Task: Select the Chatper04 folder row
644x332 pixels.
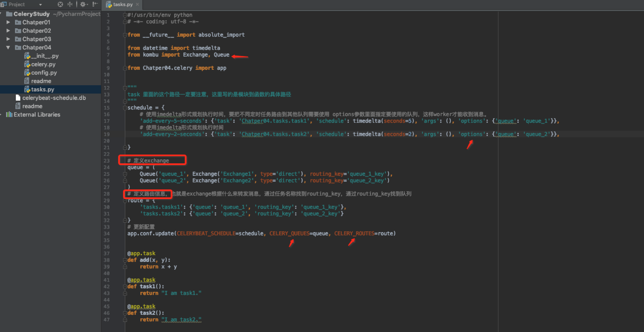Action: pos(50,47)
